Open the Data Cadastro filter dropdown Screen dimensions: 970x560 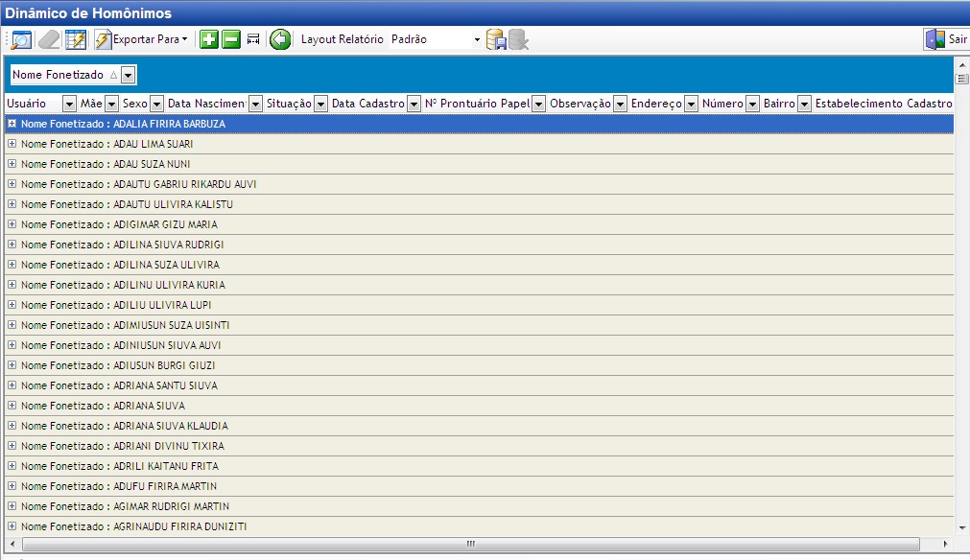[x=414, y=104]
